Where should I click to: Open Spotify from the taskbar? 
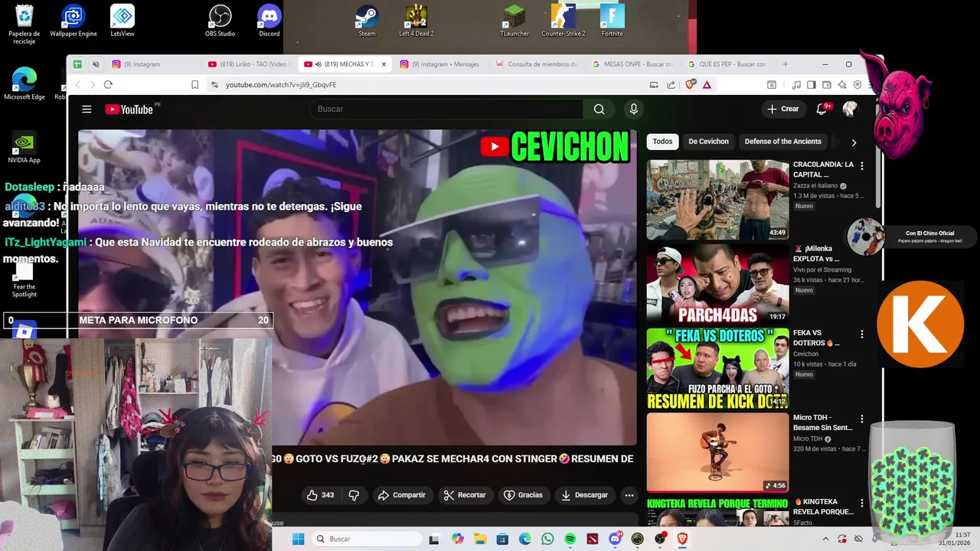tap(570, 539)
